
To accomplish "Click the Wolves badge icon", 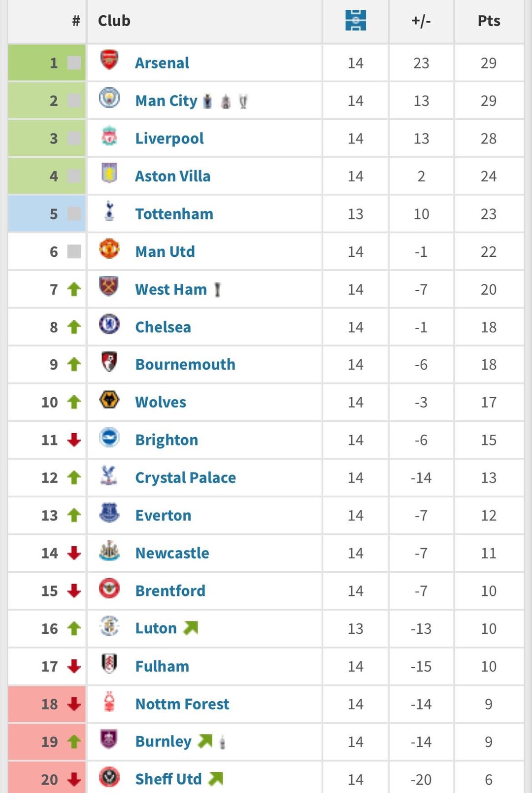I will pyautogui.click(x=109, y=399).
